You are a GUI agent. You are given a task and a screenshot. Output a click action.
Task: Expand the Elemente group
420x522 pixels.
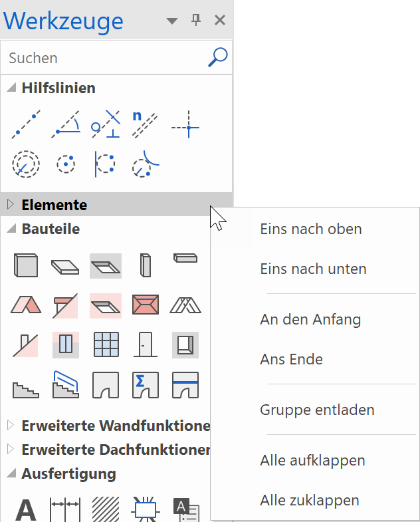pos(11,205)
